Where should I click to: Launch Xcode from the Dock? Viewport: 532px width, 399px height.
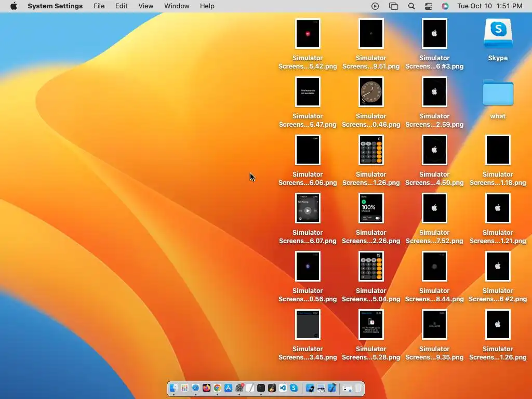pyautogui.click(x=332, y=388)
